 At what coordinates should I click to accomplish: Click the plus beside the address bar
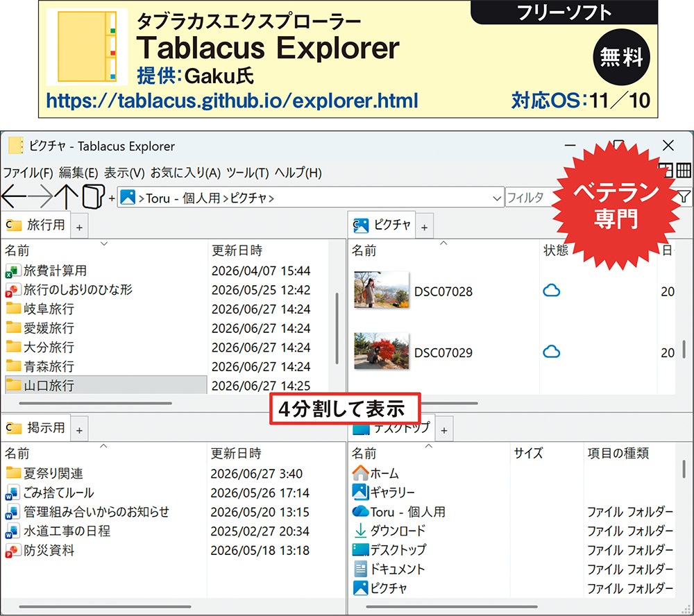pyautogui.click(x=112, y=198)
